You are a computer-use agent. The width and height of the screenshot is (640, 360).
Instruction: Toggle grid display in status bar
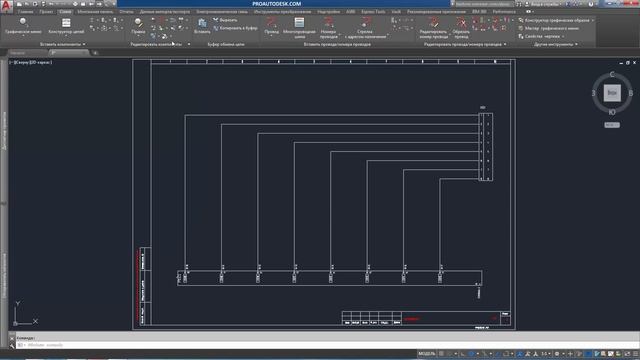[x=442, y=353]
